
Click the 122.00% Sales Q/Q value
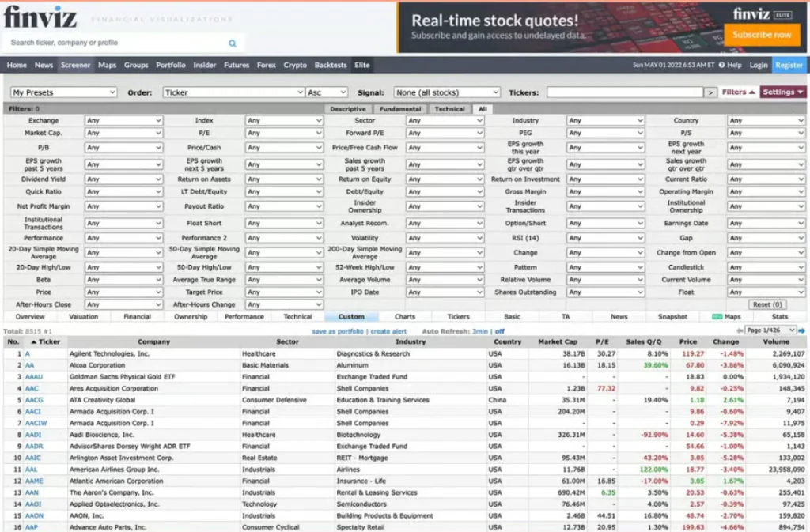[653, 470]
